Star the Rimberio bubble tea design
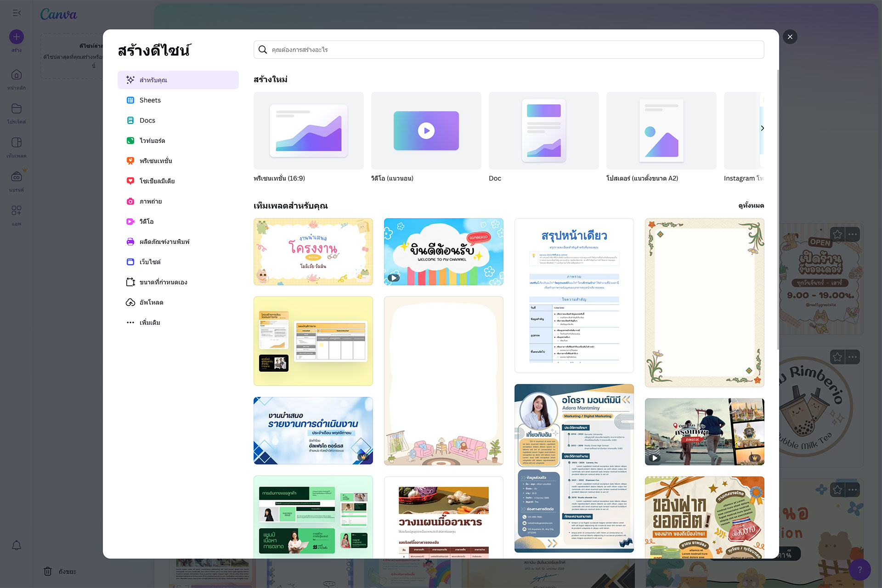 point(837,357)
